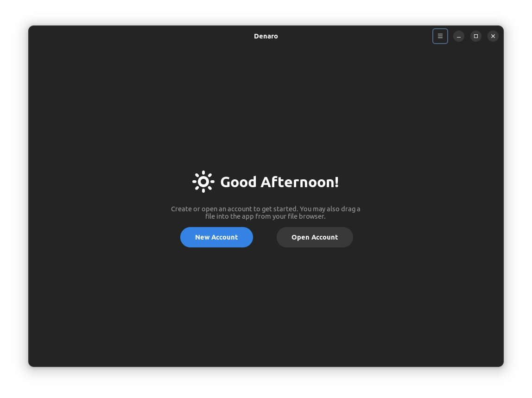Click the Good Afternoon! heading
This screenshot has width=532, height=398.
279,182
